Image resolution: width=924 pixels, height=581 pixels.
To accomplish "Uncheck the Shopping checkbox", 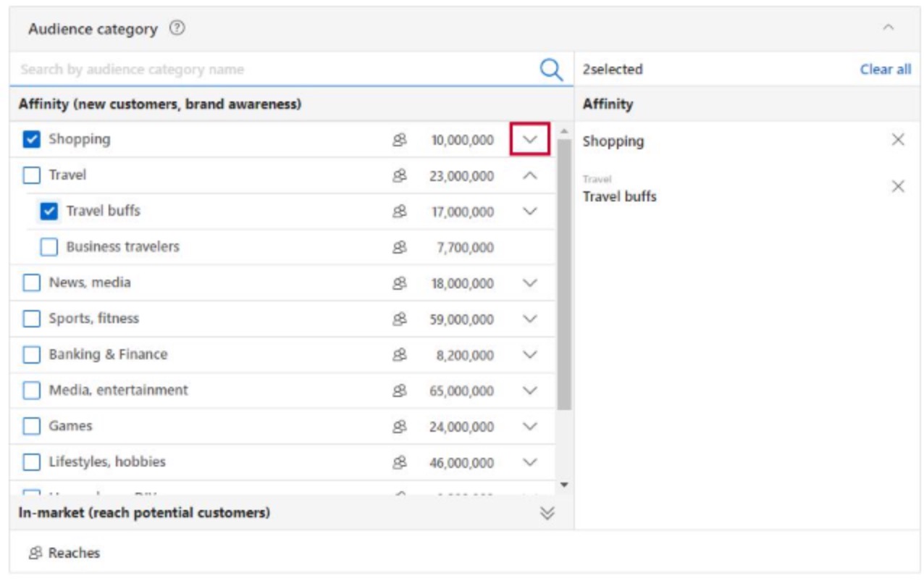I will 32,140.
